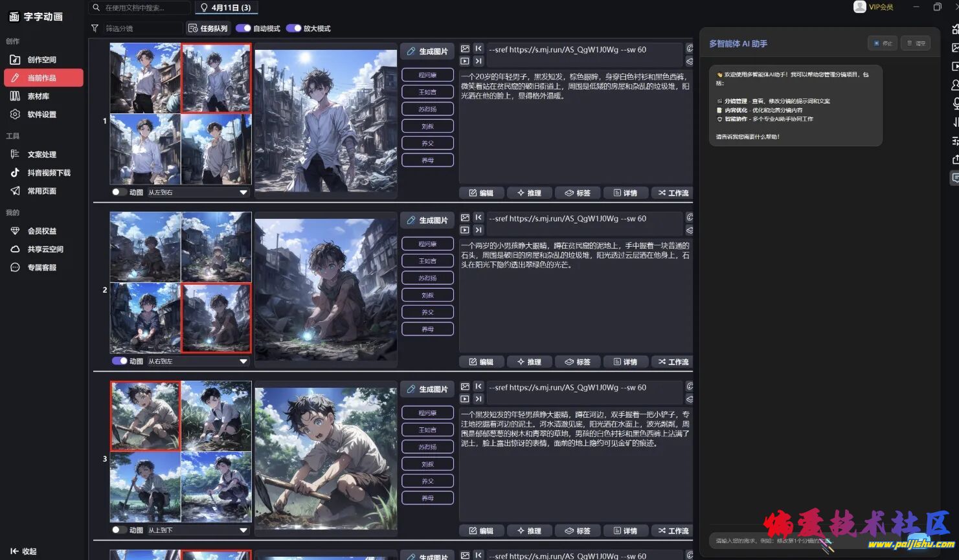
Task: Toggle the 自动模式 auto mode switch
Action: click(243, 28)
